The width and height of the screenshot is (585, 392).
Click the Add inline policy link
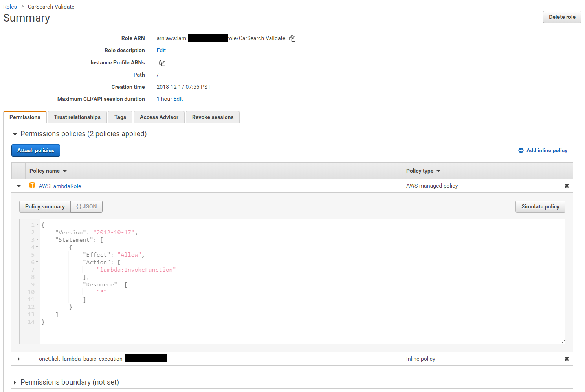click(x=547, y=150)
